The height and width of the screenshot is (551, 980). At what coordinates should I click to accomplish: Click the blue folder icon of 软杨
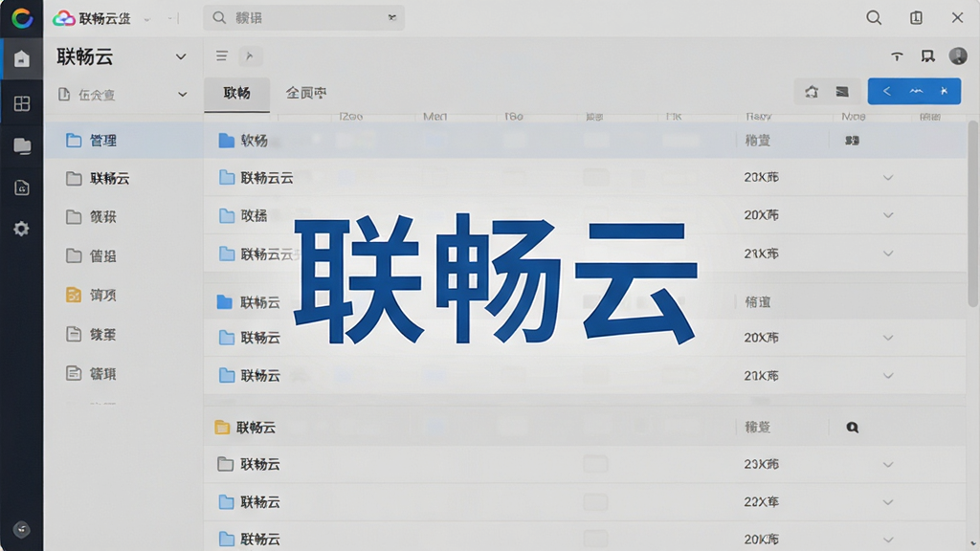point(226,141)
